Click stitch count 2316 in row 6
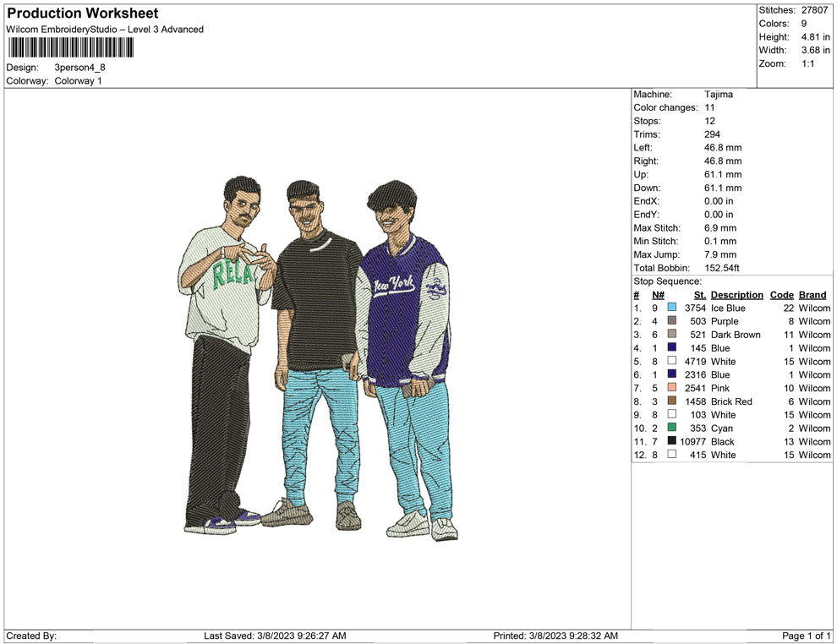Image resolution: width=837 pixels, height=644 pixels. coord(695,374)
